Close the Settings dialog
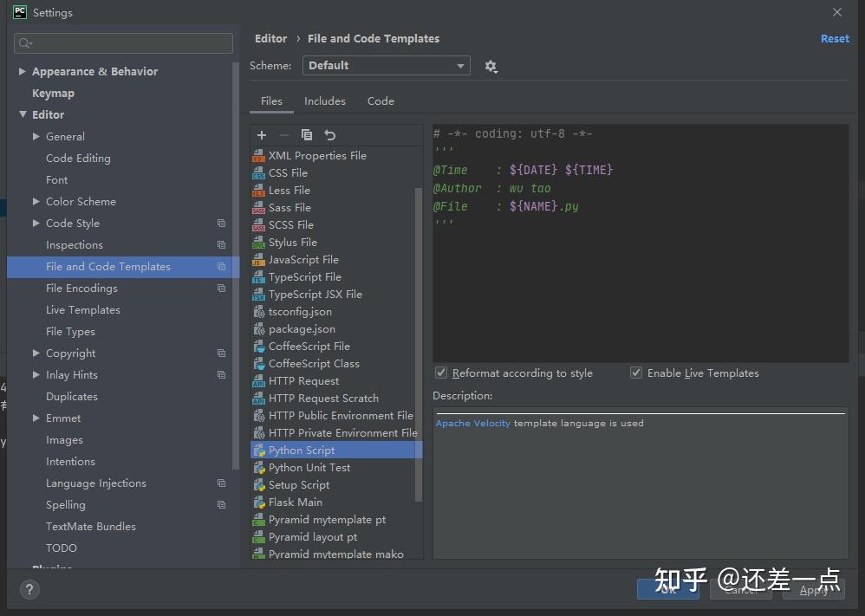The width and height of the screenshot is (865, 616). tap(837, 12)
